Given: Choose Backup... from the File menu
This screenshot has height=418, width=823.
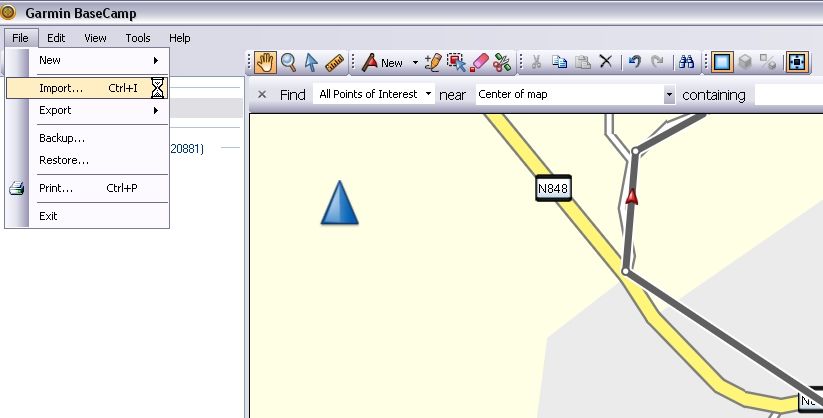Looking at the screenshot, I should 87,138.
